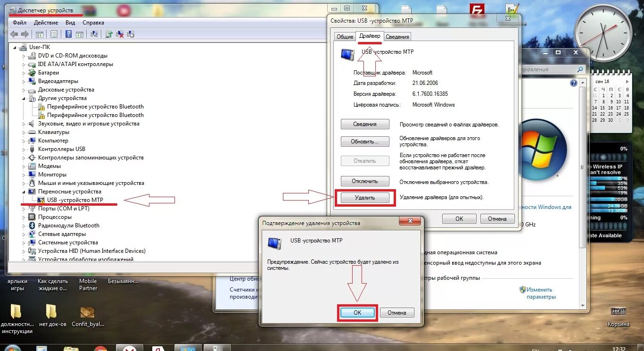Image resolution: width=644 pixels, height=351 pixels.
Task: Select USB-устройство MTP in the device tree
Action: tap(75, 200)
